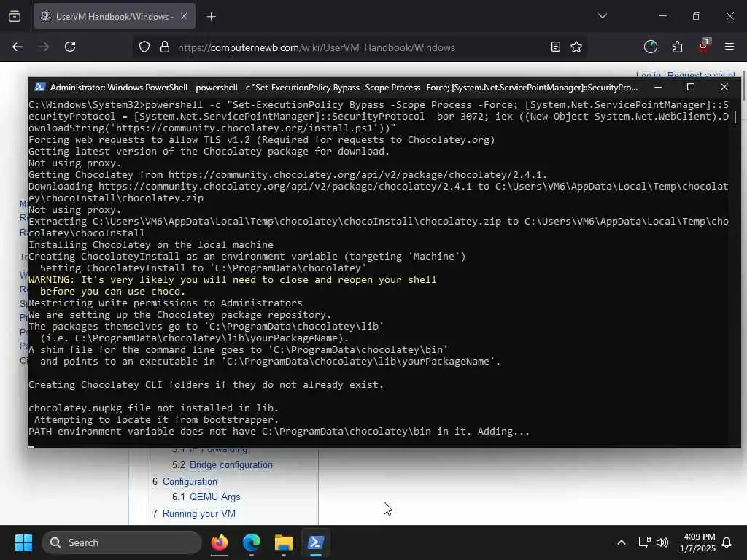The image size is (747, 560).
Task: Close the Administrator PowerShell window
Action: 724,87
